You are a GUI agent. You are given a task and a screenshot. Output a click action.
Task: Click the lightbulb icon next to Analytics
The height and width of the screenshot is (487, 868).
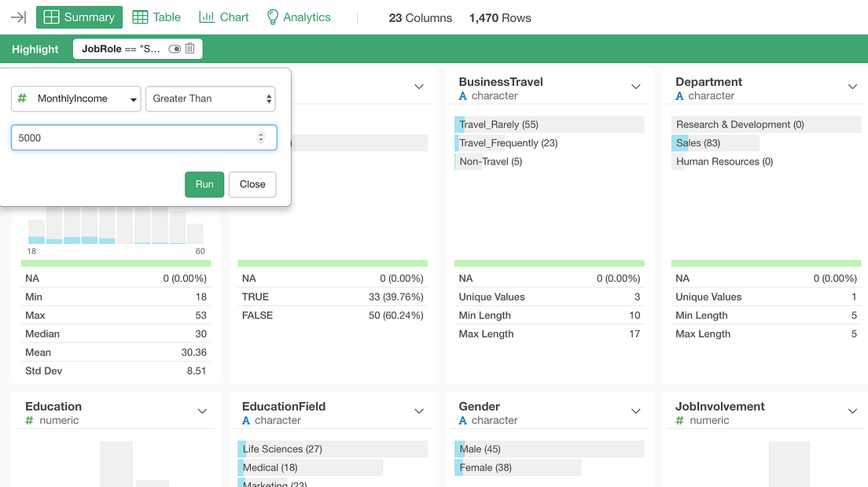click(273, 17)
